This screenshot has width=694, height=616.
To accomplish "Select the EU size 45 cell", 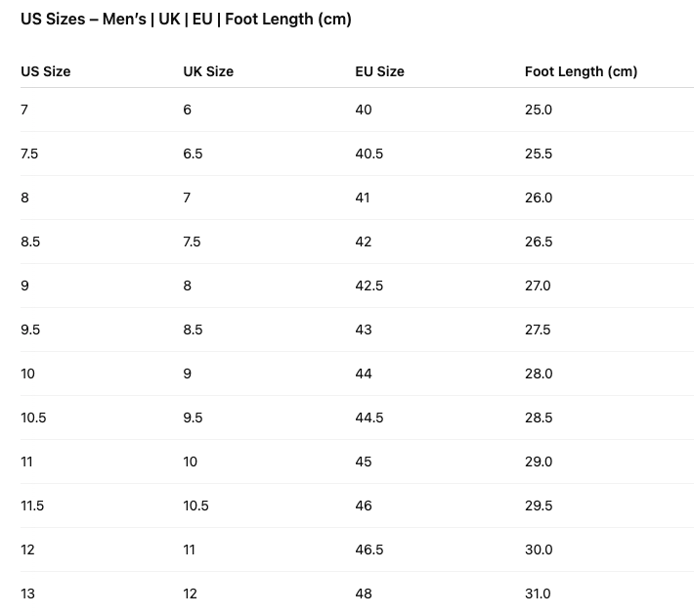I will [x=364, y=462].
